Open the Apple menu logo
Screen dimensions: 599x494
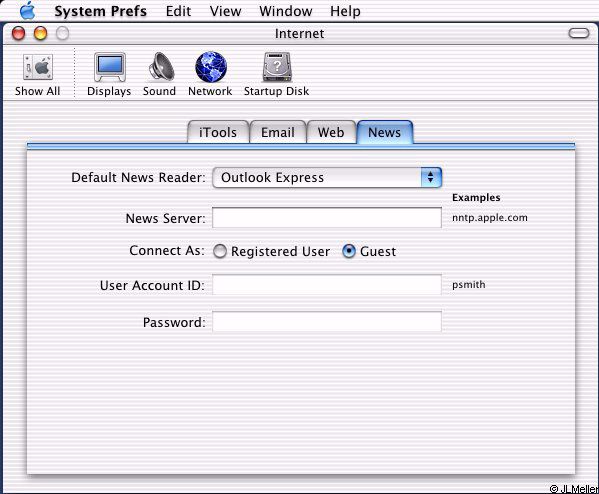[x=28, y=10]
